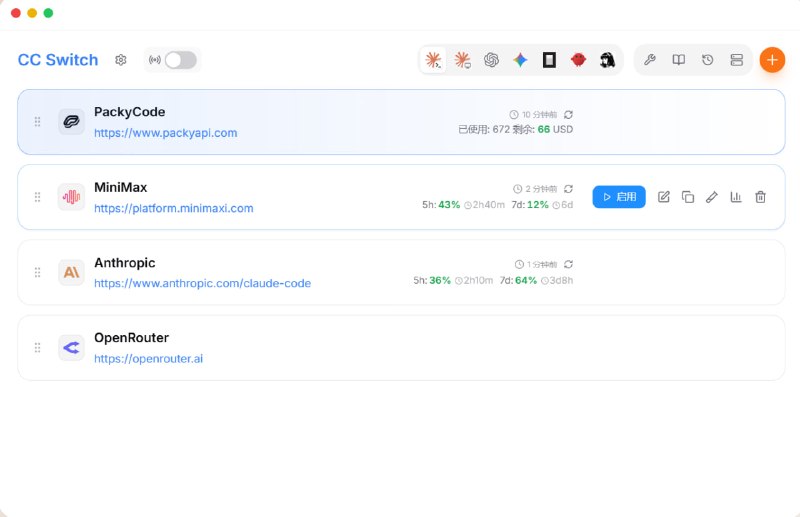Click MiniMax 7d 12% usage value
Screen dimensions: 800x517
pyautogui.click(x=538, y=205)
